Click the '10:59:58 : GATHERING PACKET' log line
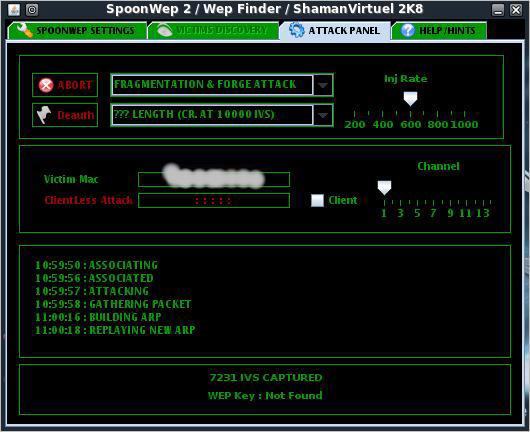 [x=113, y=304]
